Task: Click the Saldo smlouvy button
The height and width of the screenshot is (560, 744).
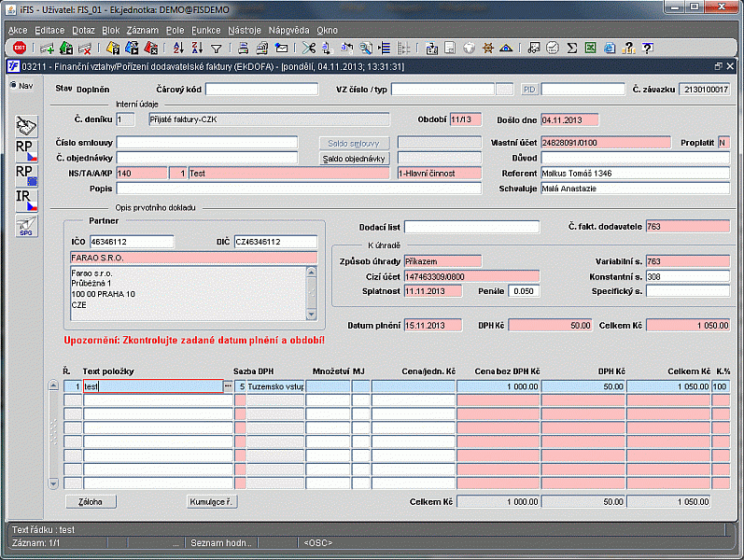Action: 354,144
